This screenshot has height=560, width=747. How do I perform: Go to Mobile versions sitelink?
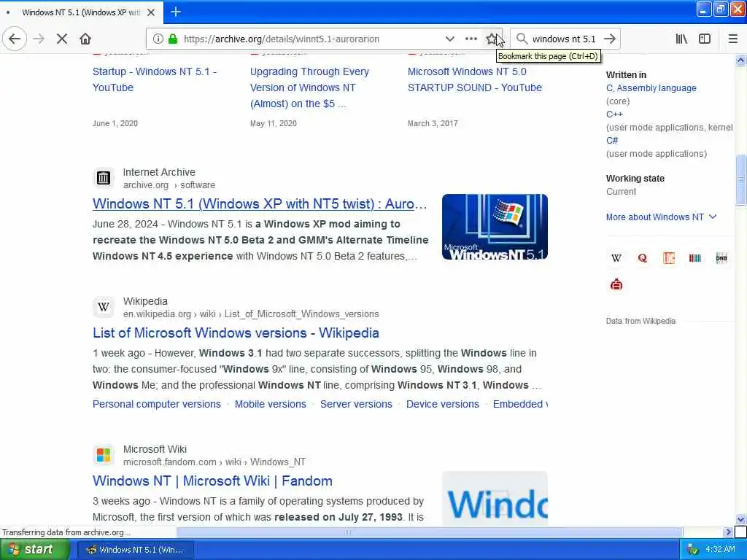(271, 404)
